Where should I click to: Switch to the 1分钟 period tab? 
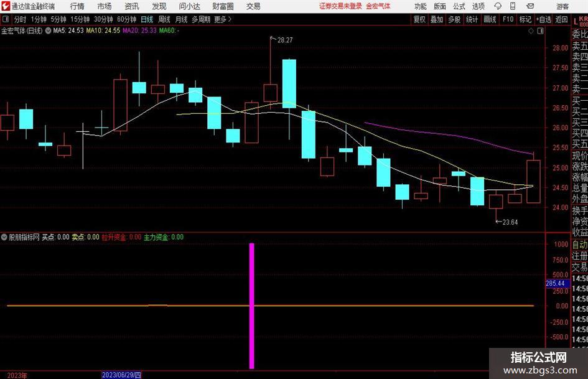click(x=39, y=19)
